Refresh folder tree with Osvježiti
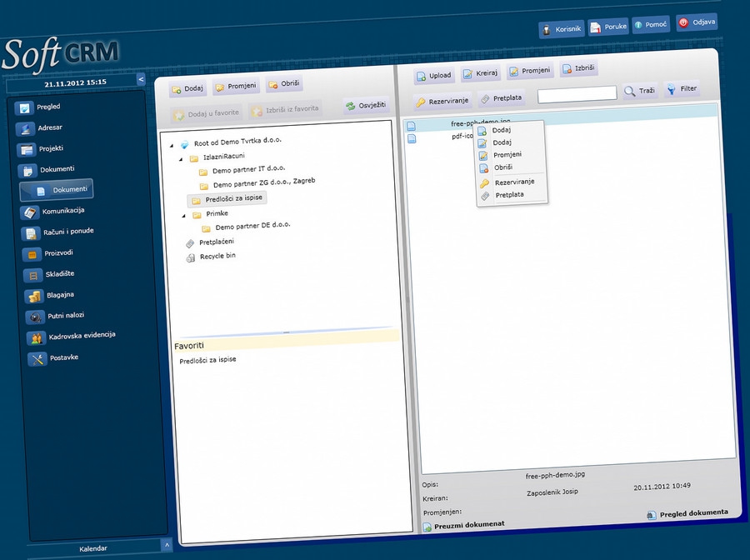The width and height of the screenshot is (750, 560). [x=366, y=106]
